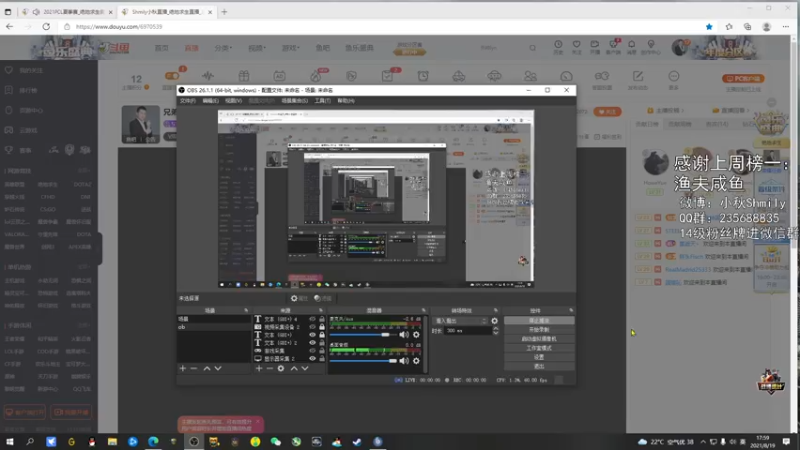The width and height of the screenshot is (800, 450).
Task: Open source properties gear in sources toolbar
Action: pyautogui.click(x=281, y=368)
